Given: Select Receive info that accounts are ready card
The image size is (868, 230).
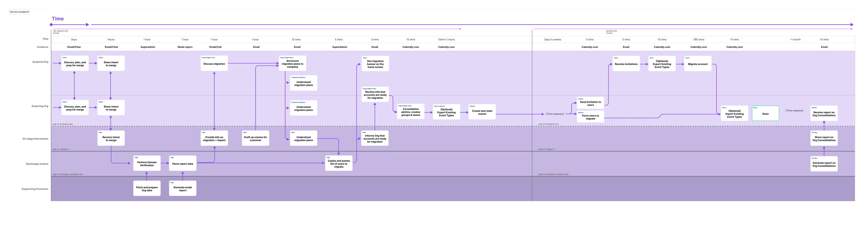Looking at the screenshot, I should [375, 94].
